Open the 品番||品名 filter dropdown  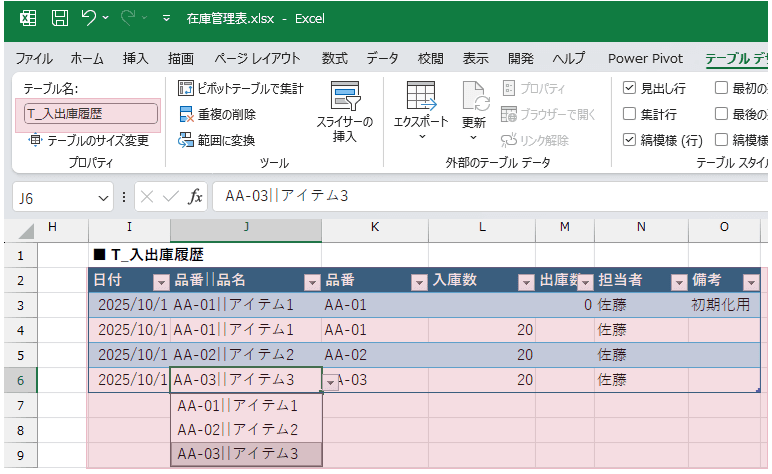(312, 283)
